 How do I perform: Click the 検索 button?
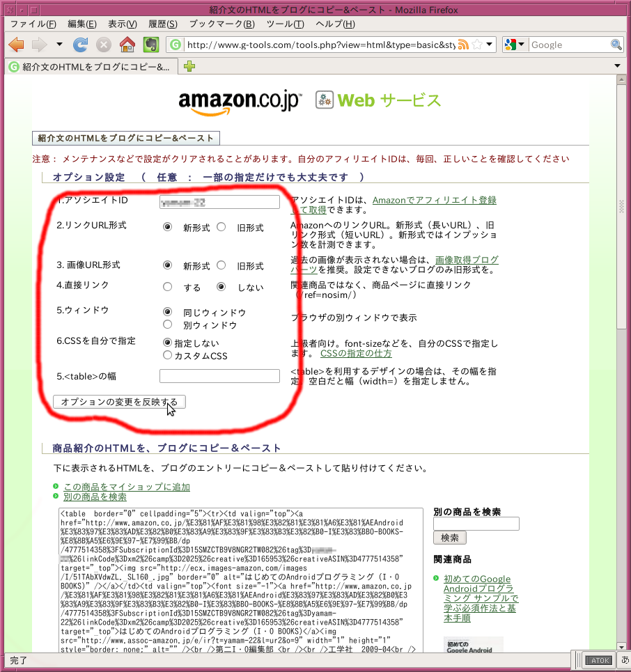(450, 538)
